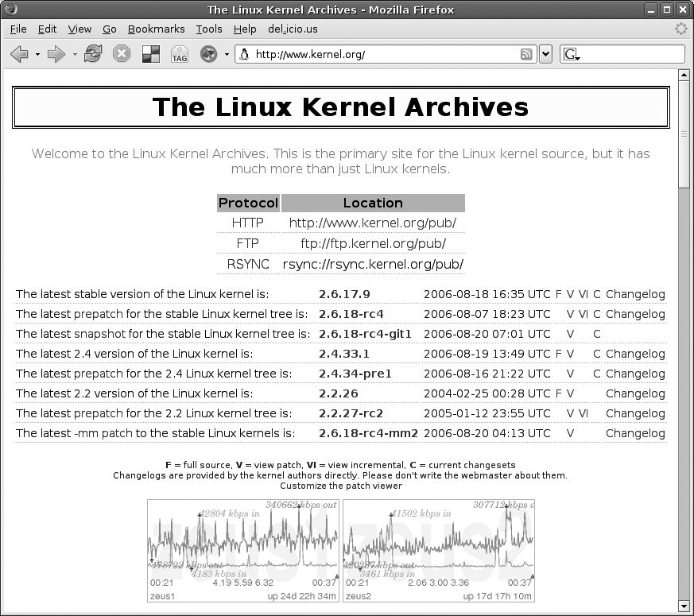
Task: Open the 2.6.18-rc4 prepatch link
Action: coord(351,314)
